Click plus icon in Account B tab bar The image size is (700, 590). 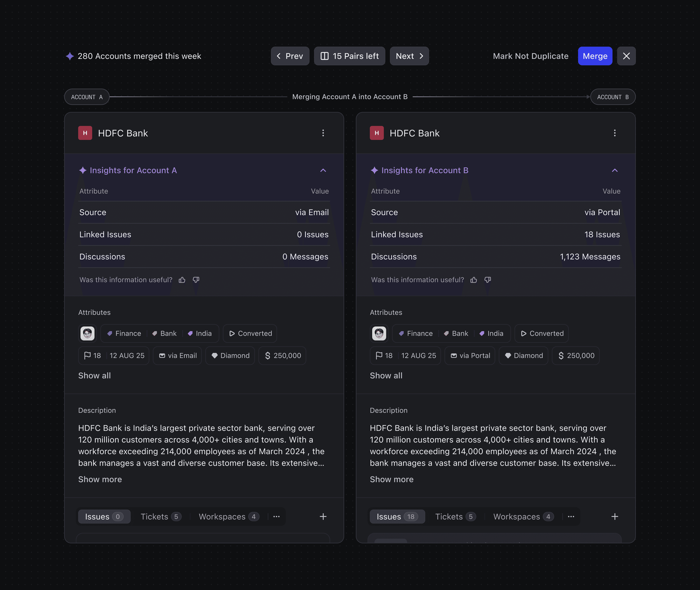[x=614, y=516]
